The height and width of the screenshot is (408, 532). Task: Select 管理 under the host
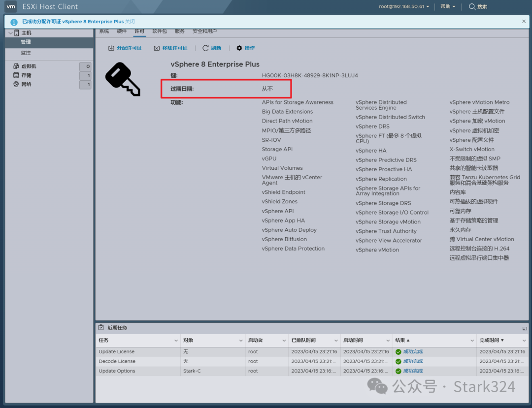[49, 42]
